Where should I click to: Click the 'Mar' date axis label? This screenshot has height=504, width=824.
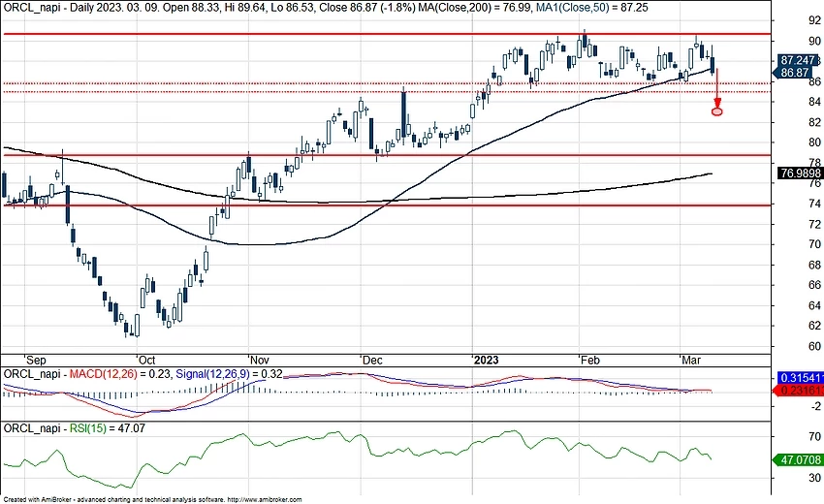click(690, 360)
